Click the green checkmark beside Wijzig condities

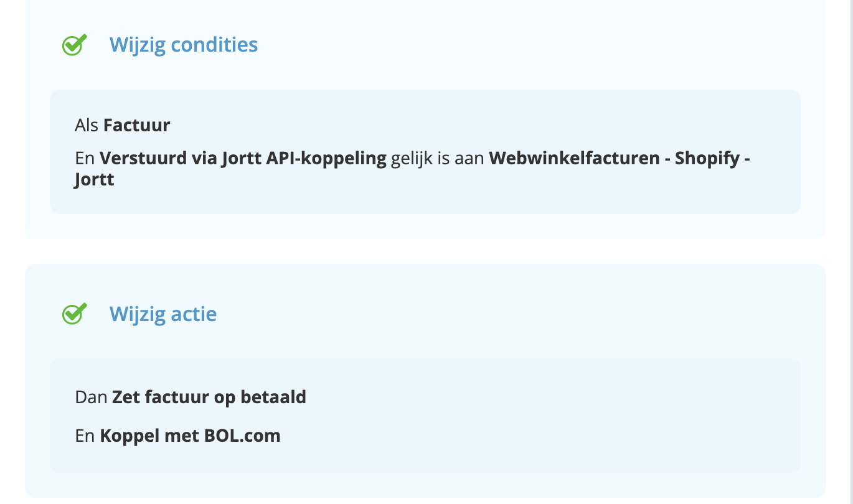74,45
